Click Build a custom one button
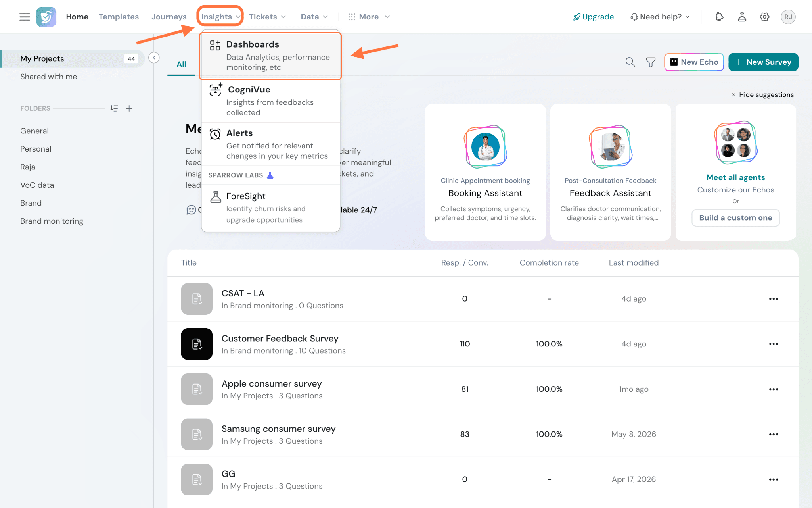This screenshot has height=508, width=812. coord(735,218)
